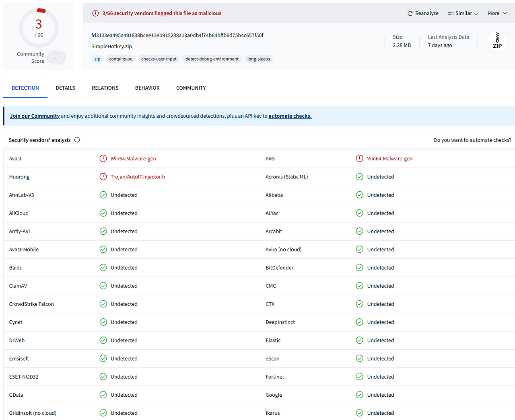The image size is (515, 420).
Task: Click the ZIP file type icon
Action: point(497,41)
